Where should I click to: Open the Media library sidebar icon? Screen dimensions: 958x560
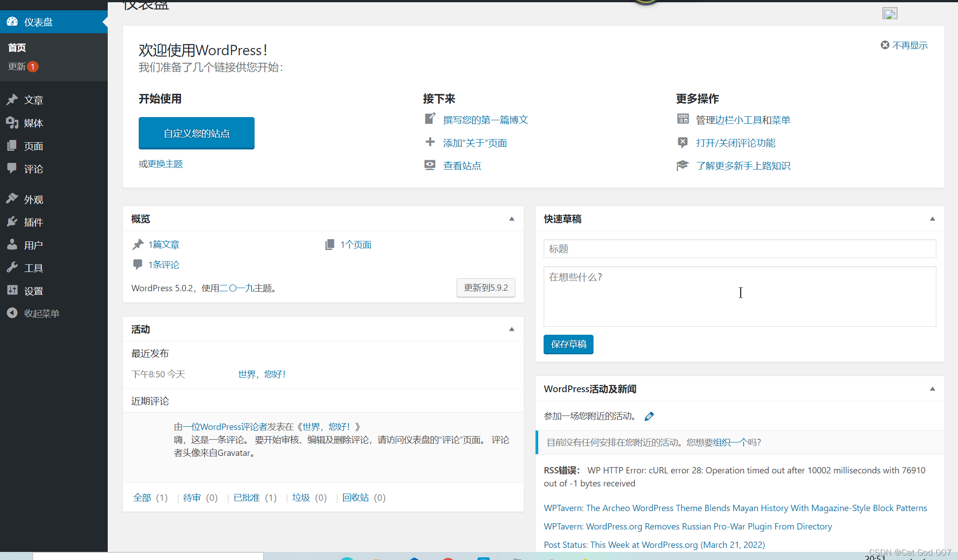12,122
